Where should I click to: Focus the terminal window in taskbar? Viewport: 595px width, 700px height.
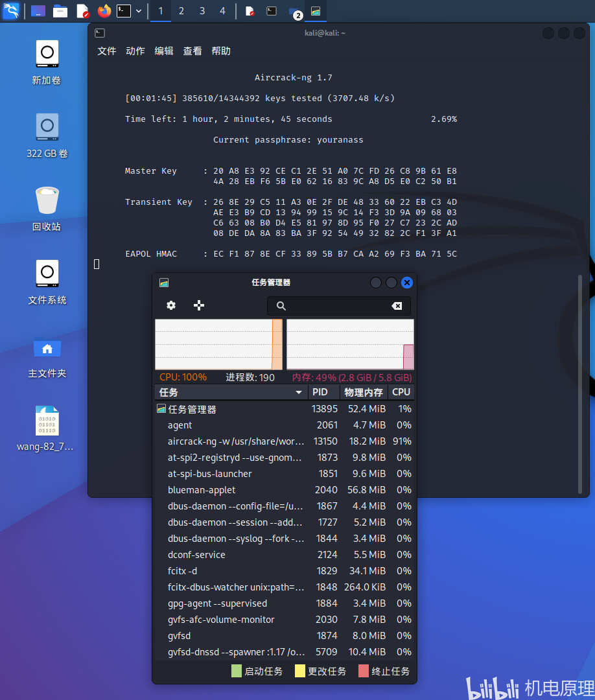pyautogui.click(x=272, y=11)
